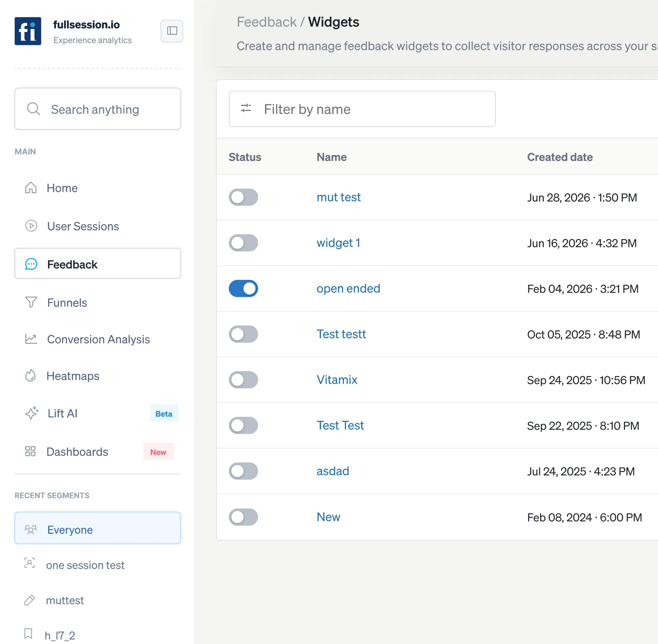Click the Status column header
This screenshot has width=658, height=644.
tap(245, 157)
